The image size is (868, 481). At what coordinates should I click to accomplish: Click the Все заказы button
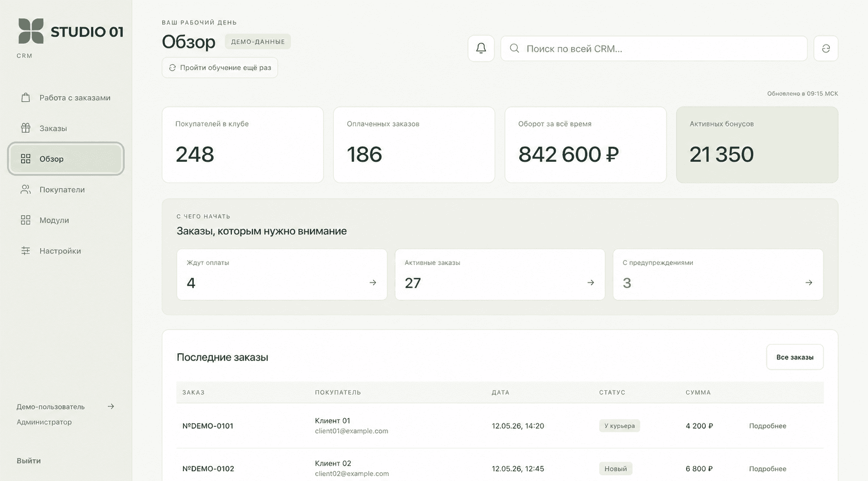tap(795, 357)
